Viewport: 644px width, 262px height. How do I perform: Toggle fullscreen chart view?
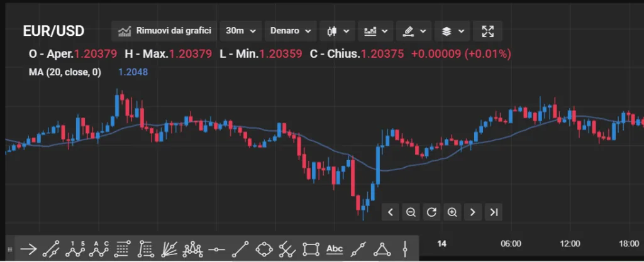pyautogui.click(x=487, y=31)
